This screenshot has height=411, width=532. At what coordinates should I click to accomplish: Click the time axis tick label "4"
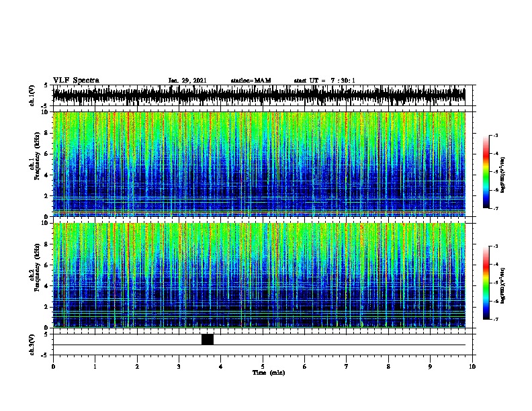pos(221,367)
